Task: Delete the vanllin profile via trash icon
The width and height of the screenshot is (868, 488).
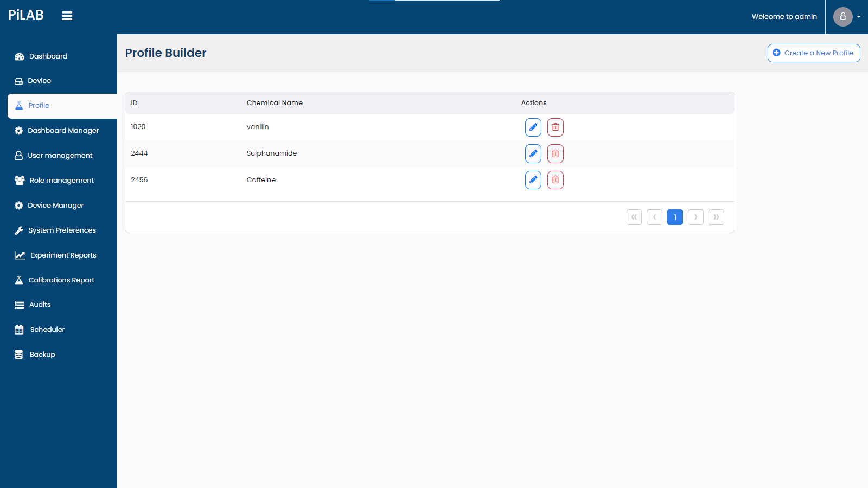Action: click(x=555, y=127)
